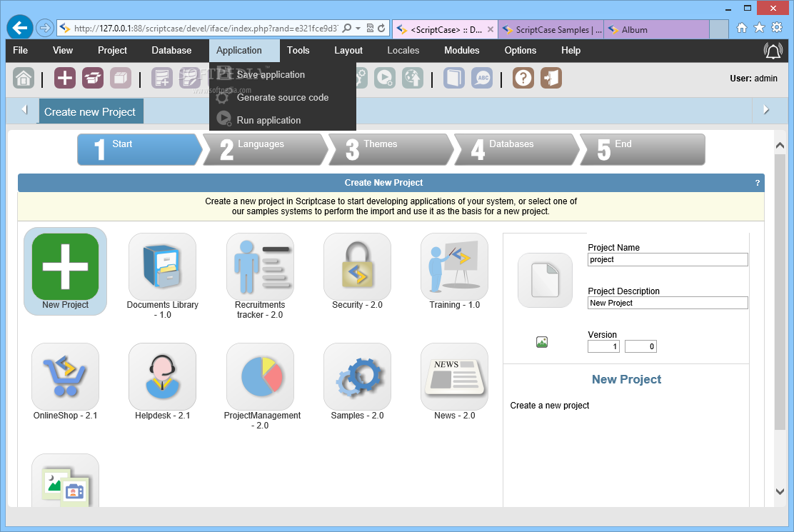794x532 pixels.
Task: Go to wizard step 4 Databases
Action: [x=516, y=149]
